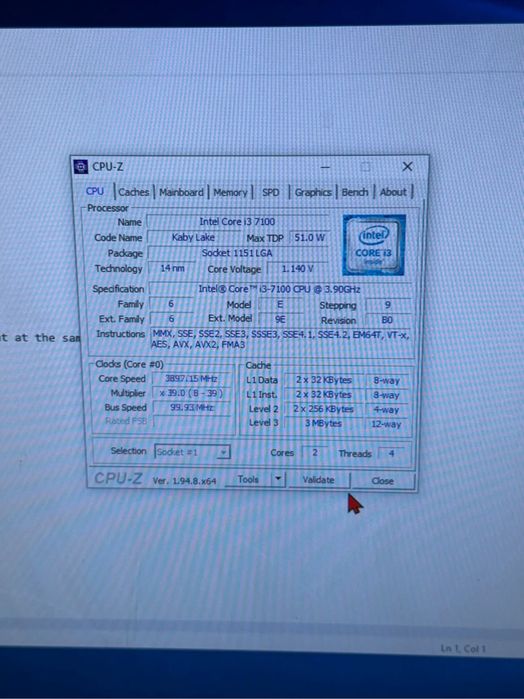Select the SPD tab
Screen dimensions: 524x699
tap(270, 192)
